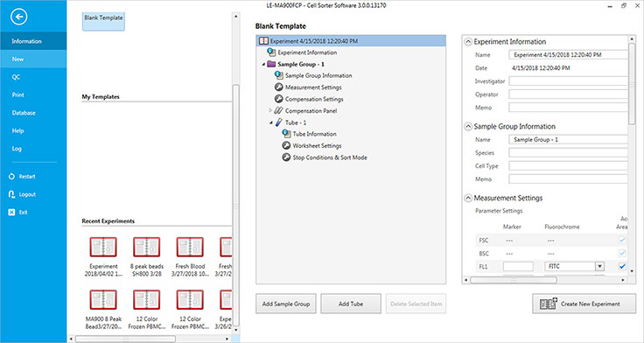
Task: Toggle the FSC Area checkbox
Action: coord(622,240)
